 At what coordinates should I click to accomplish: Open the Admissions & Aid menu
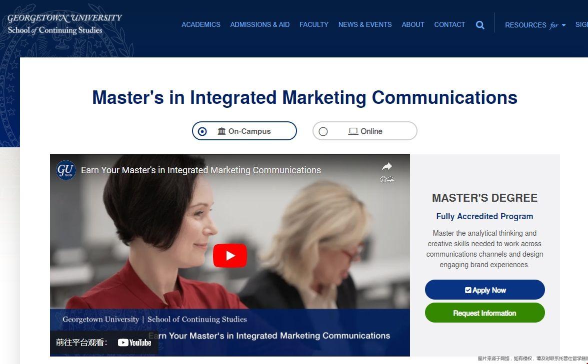pos(260,25)
